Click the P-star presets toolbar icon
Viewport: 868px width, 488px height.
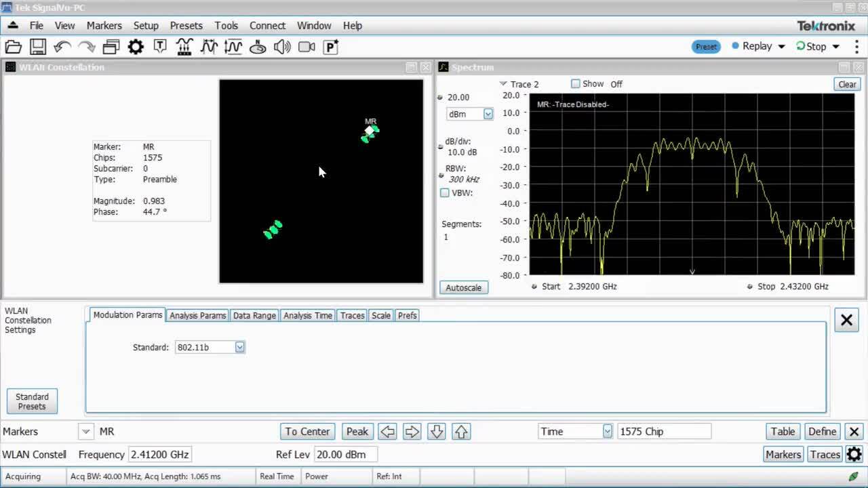331,47
